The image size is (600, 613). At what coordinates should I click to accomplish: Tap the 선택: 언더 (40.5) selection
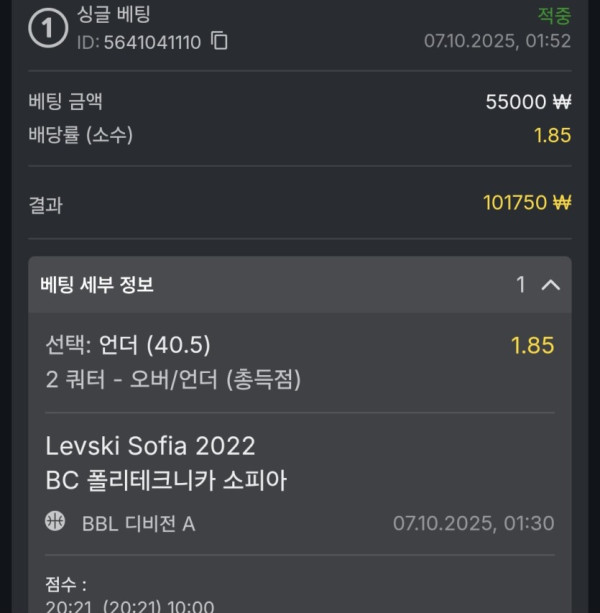coord(128,346)
